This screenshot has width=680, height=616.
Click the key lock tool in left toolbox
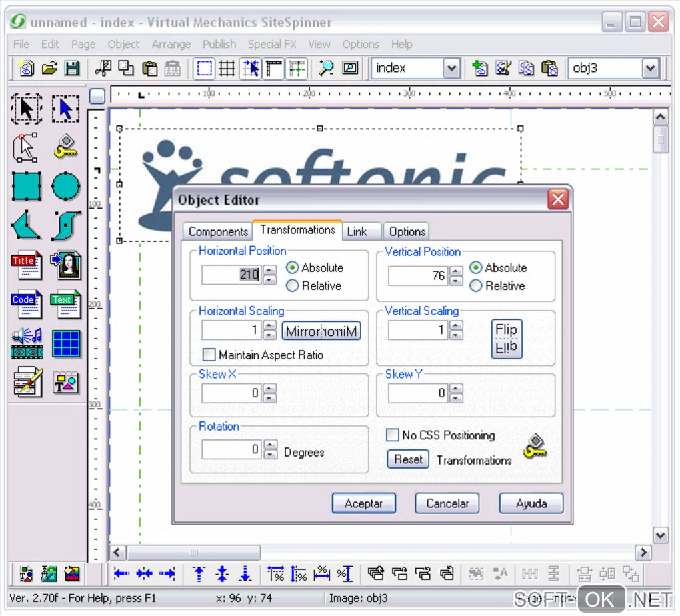click(65, 146)
